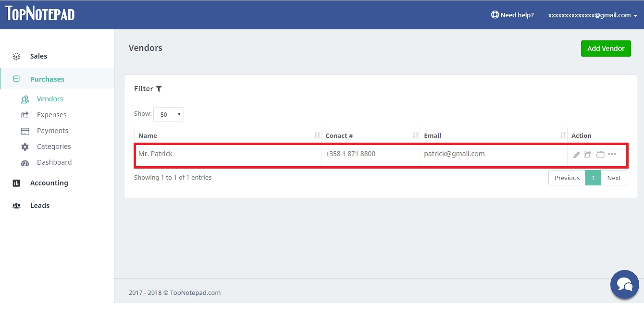Sort by the Conact # column arrows

click(x=415, y=136)
